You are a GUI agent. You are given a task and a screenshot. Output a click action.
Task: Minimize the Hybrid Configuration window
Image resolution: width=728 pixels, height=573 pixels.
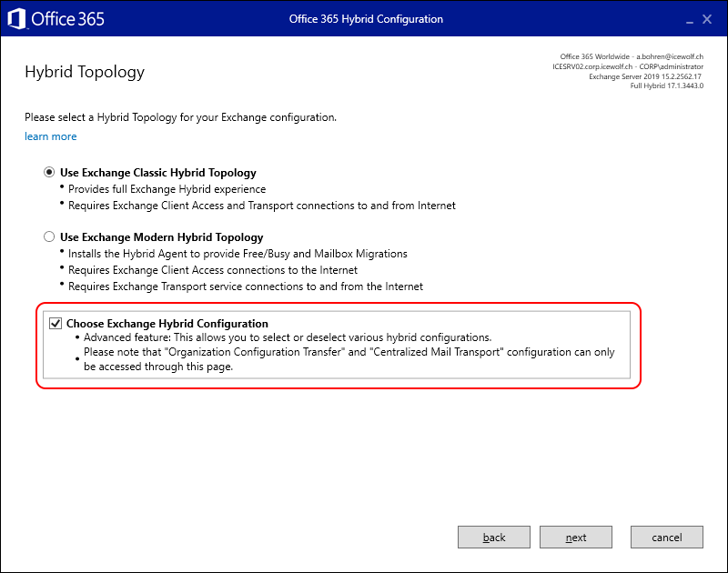coord(690,20)
